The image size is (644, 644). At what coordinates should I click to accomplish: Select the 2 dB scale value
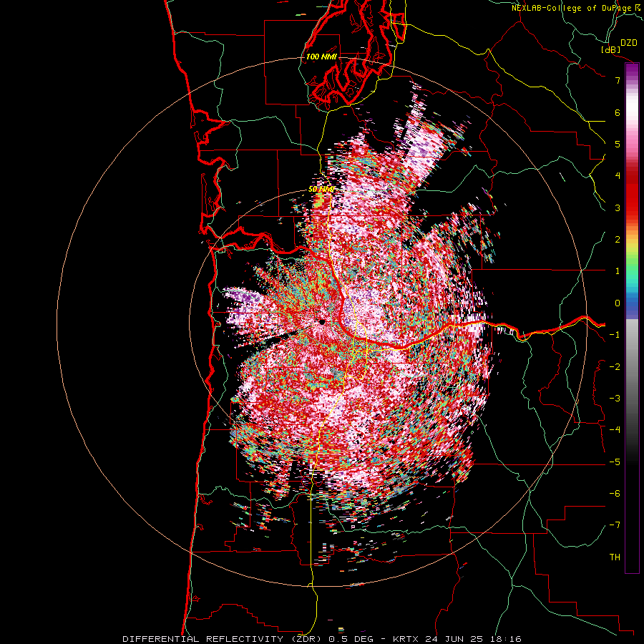[x=618, y=240]
